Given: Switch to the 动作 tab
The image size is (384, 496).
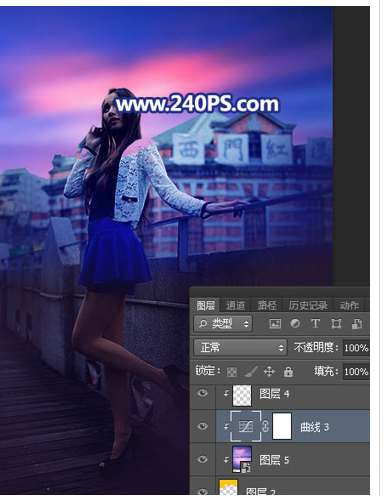Looking at the screenshot, I should pos(349,305).
